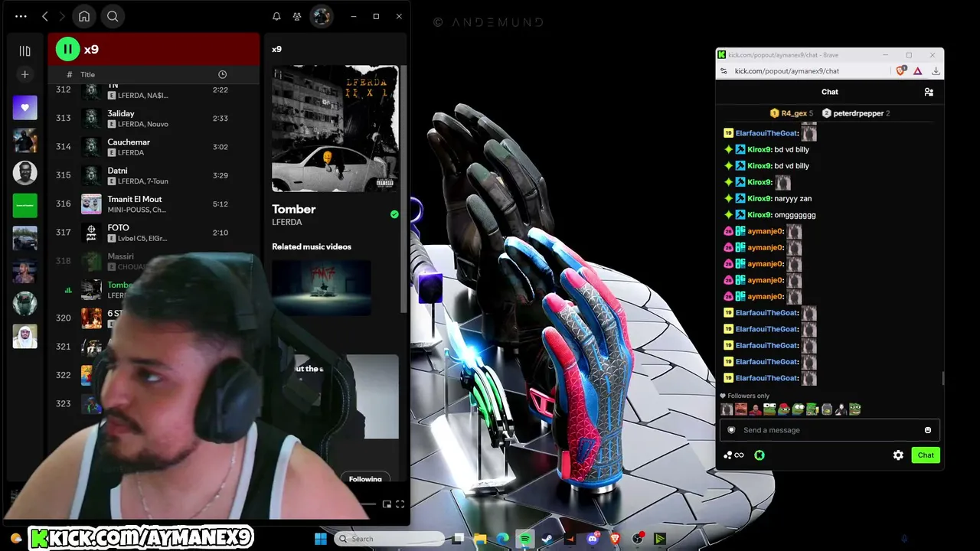Click the Windows taskbar Search box

[388, 539]
